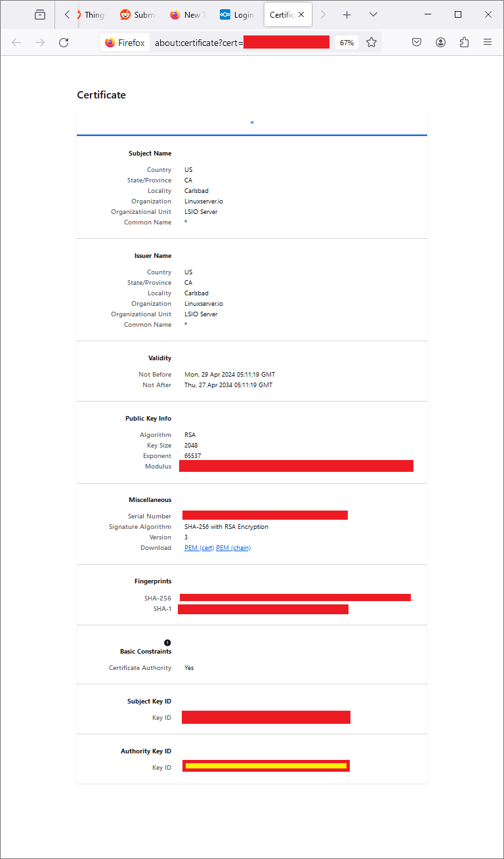Screen dimensions: 504x859
Task: Switch to the New Tab page tab
Action: (x=192, y=14)
